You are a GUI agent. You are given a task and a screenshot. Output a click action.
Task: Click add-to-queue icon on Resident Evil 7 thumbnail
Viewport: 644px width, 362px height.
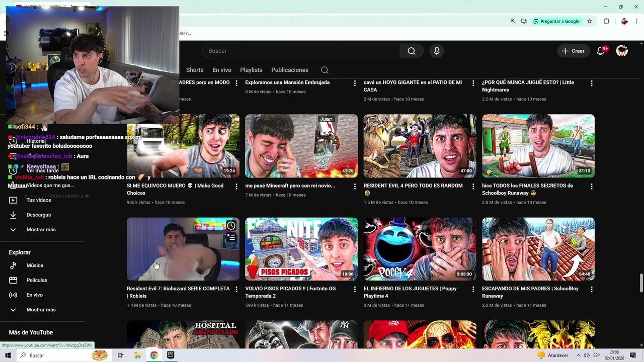(231, 238)
